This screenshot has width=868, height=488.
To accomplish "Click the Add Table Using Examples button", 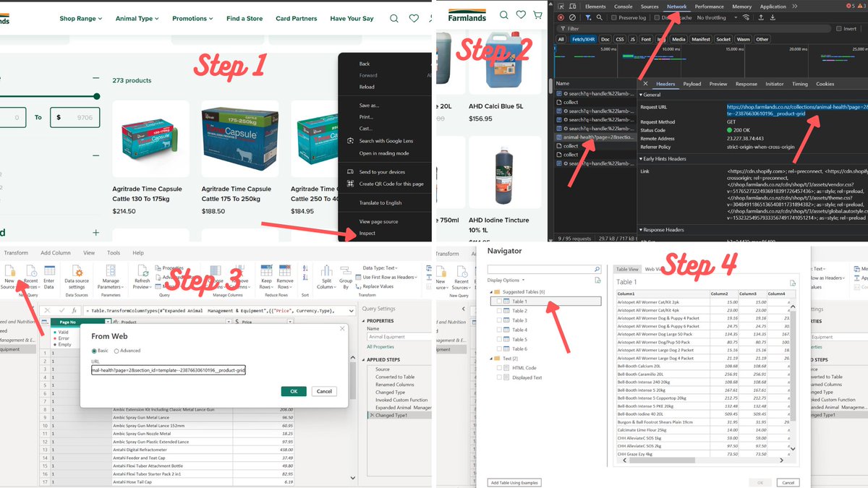I will [514, 482].
